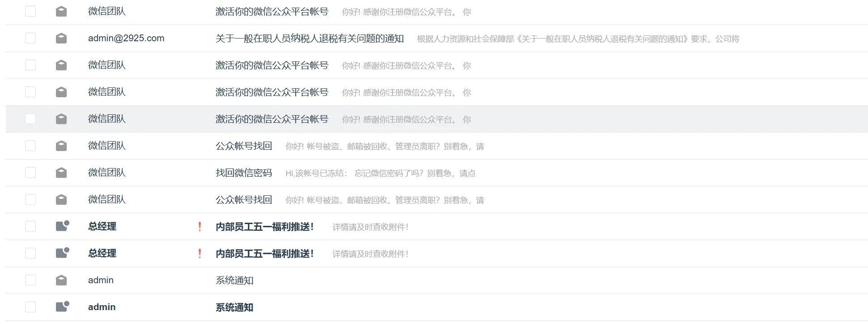Click the envelope icon of the highlighted 微信团队 row
This screenshot has width=868, height=324.
61,119
